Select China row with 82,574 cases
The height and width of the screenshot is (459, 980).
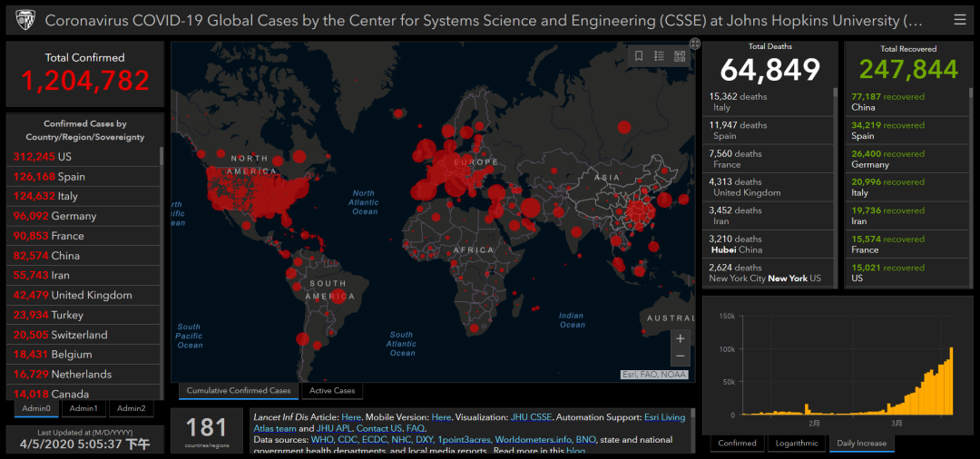click(83, 256)
